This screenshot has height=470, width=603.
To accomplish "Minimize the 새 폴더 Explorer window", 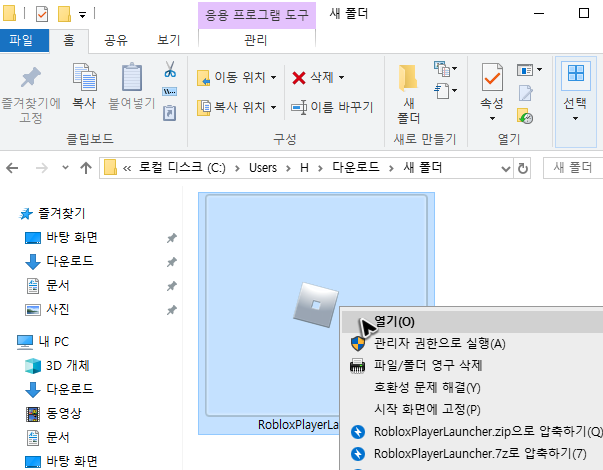I will point(539,13).
